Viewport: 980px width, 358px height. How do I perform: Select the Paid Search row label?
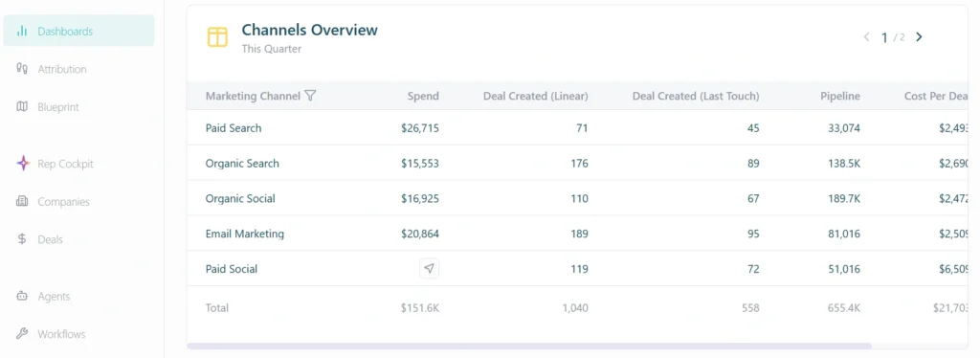[x=234, y=128]
